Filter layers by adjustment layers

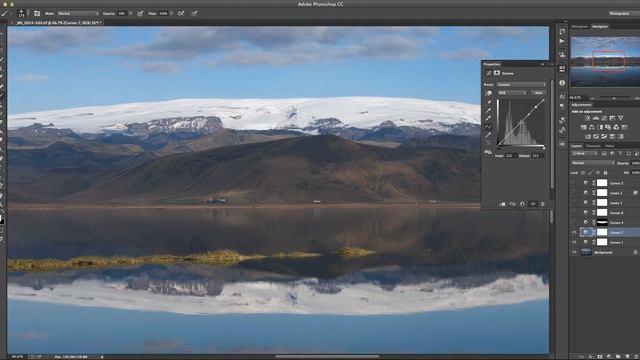612,153
